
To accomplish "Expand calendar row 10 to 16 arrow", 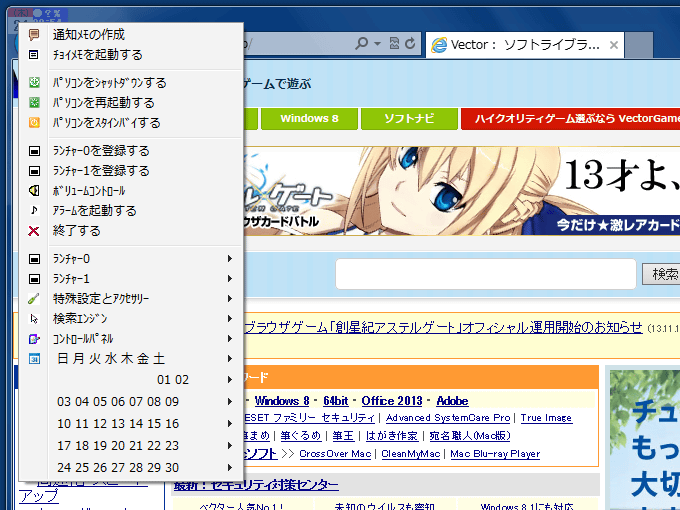I will click(x=230, y=424).
